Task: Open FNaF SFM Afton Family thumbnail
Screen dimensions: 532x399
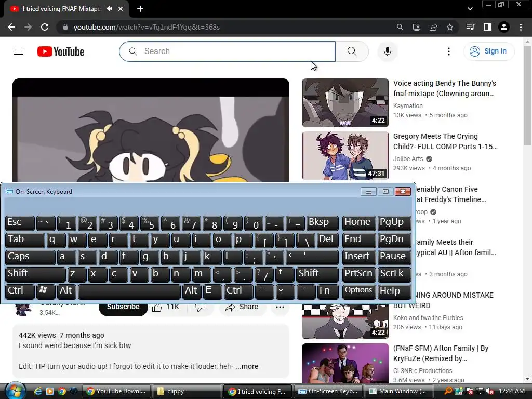Action: 345,363
